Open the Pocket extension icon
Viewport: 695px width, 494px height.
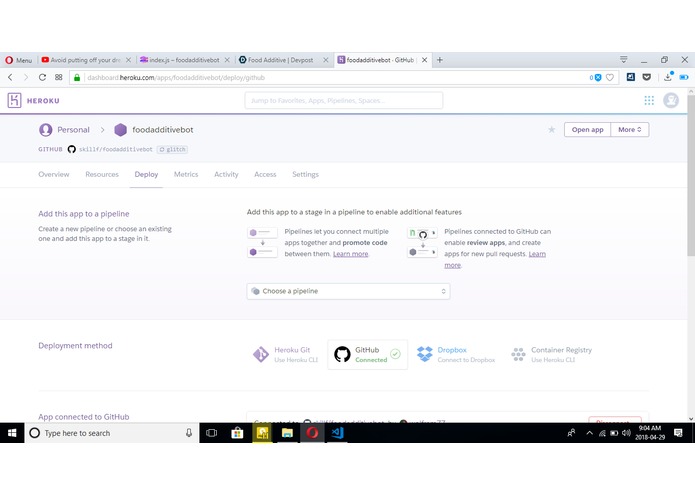[x=647, y=77]
